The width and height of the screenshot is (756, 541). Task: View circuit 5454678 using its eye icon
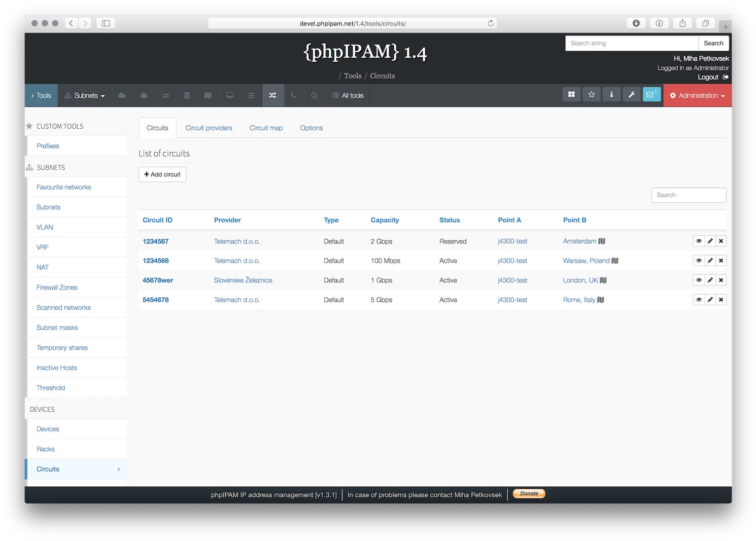point(698,299)
